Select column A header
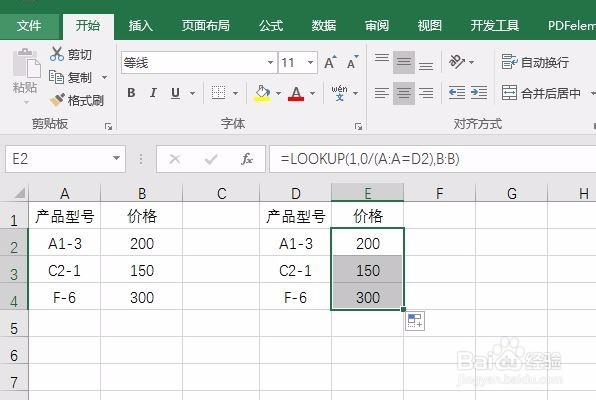The image size is (596, 400). pos(65,193)
